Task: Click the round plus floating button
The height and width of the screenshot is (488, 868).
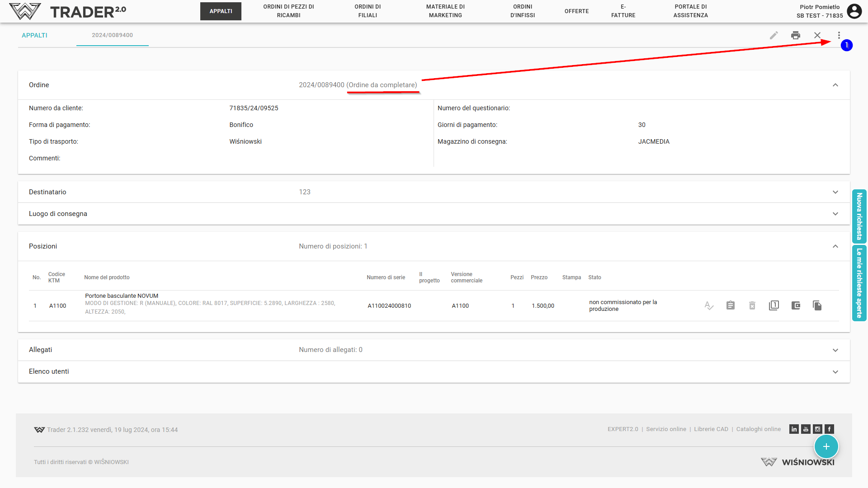Action: (826, 446)
